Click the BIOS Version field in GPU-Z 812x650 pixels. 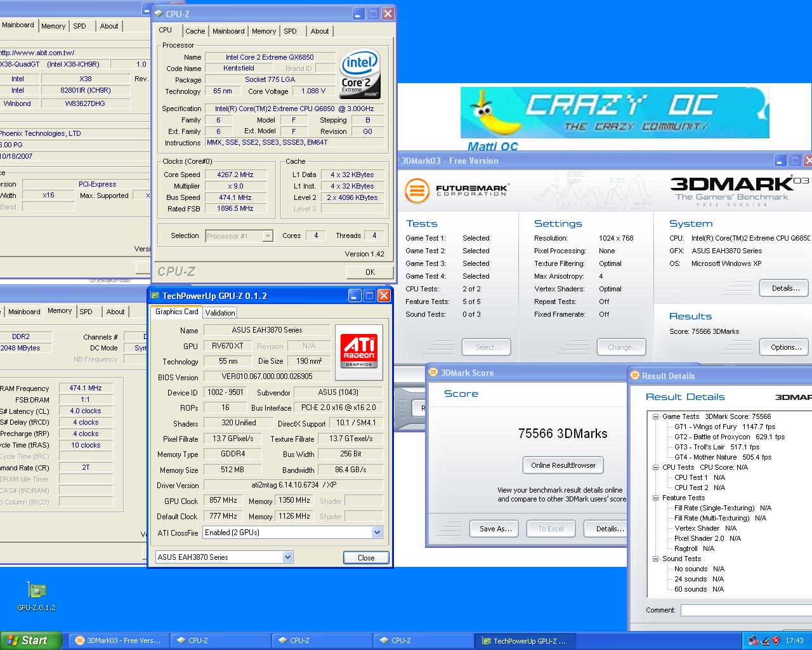pyautogui.click(x=292, y=376)
